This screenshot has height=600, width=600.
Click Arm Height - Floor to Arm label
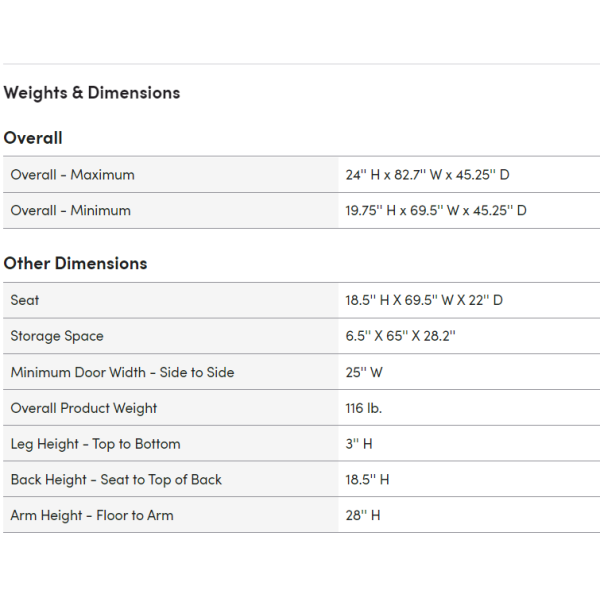[x=92, y=515]
